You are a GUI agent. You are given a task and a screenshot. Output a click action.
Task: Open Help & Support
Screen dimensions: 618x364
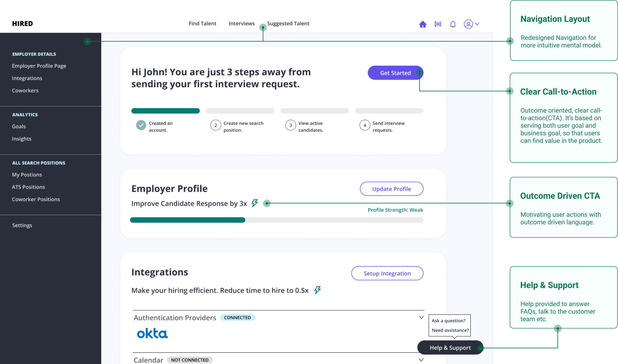tap(450, 347)
